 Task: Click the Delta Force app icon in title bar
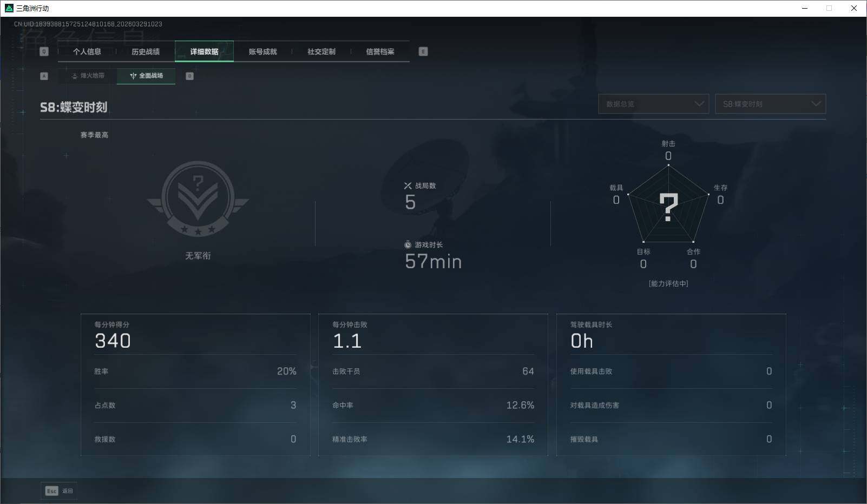point(9,8)
